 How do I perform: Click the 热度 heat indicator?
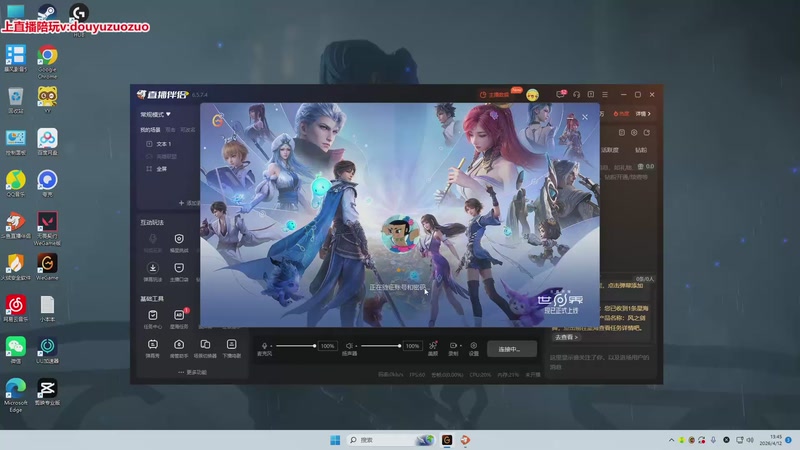[621, 114]
